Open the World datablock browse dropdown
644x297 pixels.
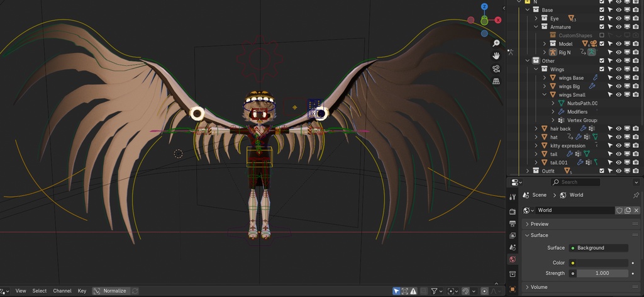point(528,210)
